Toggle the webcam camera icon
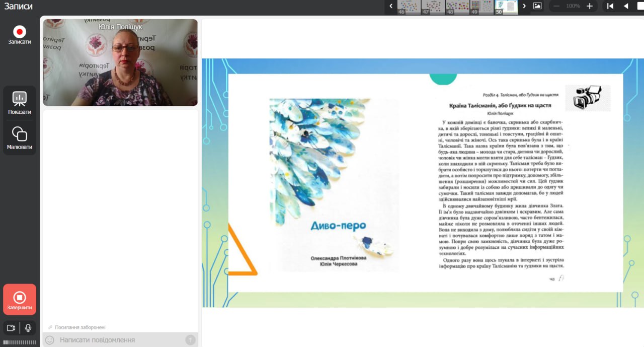 [x=11, y=328]
